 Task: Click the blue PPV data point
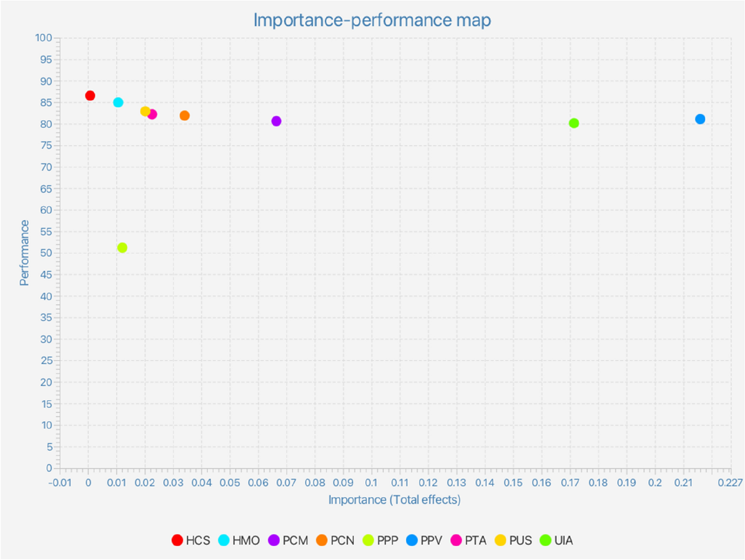(x=700, y=119)
